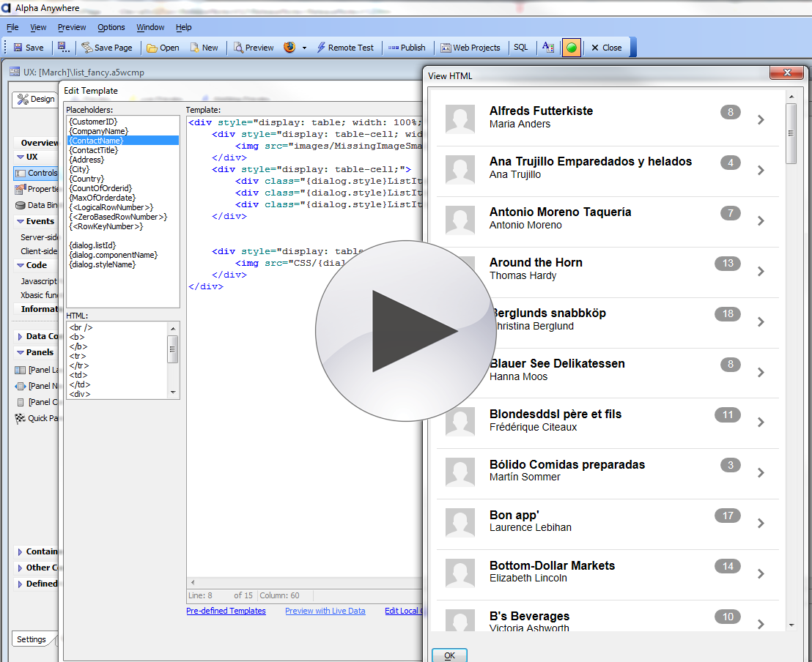Click the Save toolbar icon
This screenshot has height=662, width=812.
click(18, 48)
